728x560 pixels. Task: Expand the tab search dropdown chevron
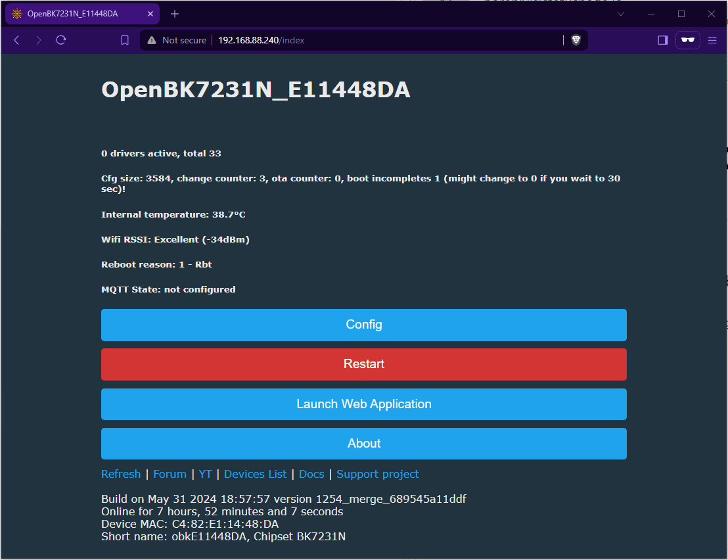621,14
